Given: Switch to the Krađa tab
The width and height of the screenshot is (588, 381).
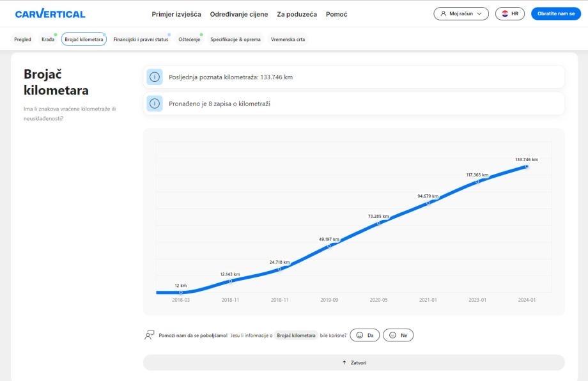Looking at the screenshot, I should [x=48, y=40].
